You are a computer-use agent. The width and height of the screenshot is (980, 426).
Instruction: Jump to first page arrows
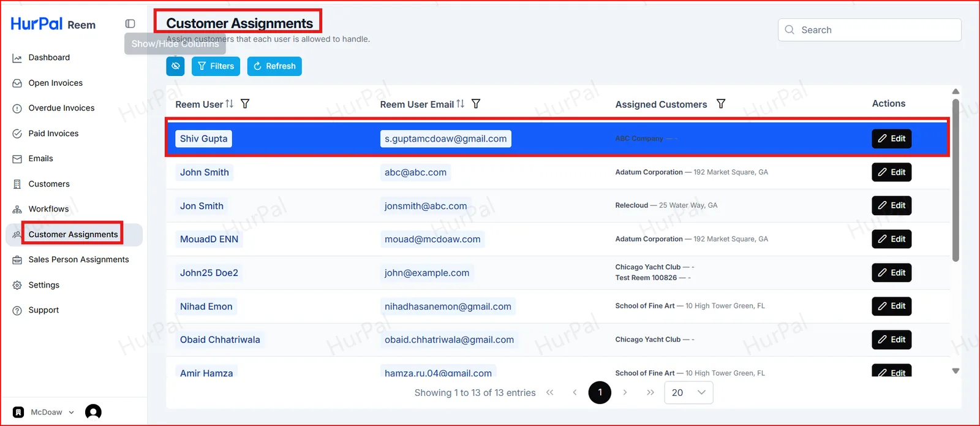coord(549,392)
